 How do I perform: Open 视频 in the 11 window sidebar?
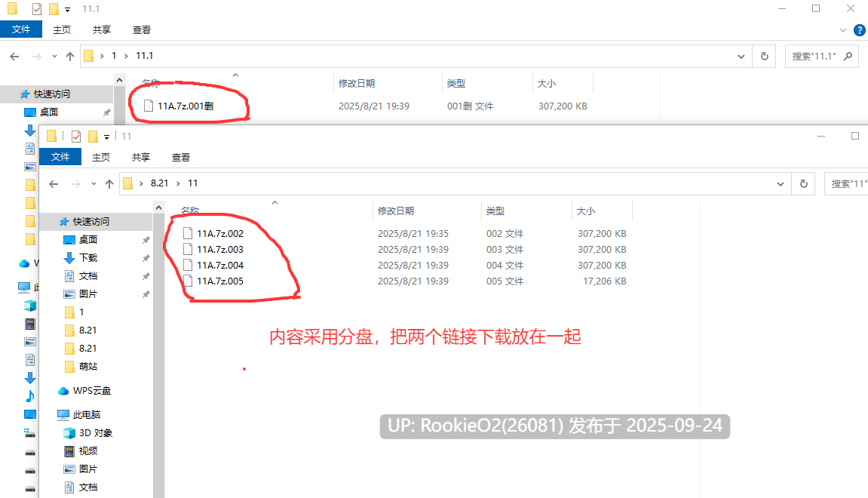pyautogui.click(x=88, y=451)
